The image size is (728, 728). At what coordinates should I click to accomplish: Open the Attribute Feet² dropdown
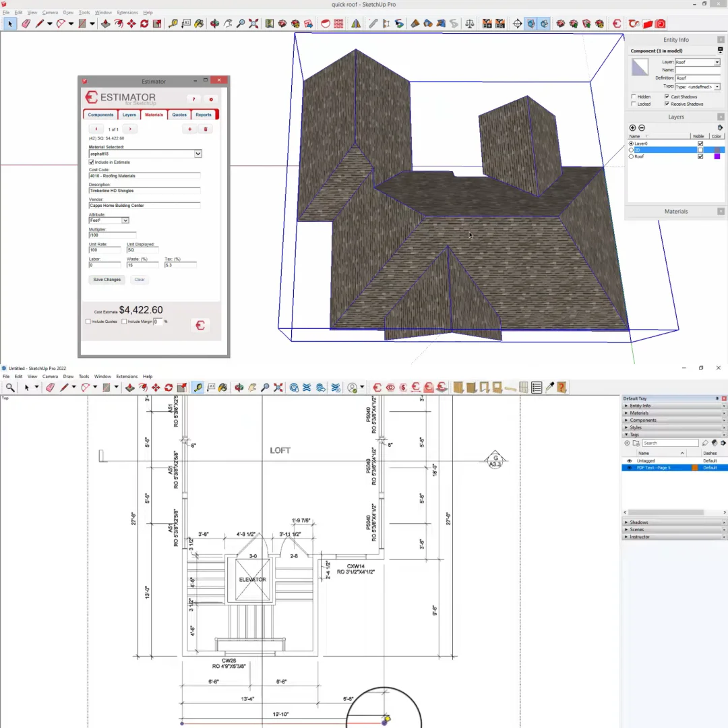[x=125, y=220]
